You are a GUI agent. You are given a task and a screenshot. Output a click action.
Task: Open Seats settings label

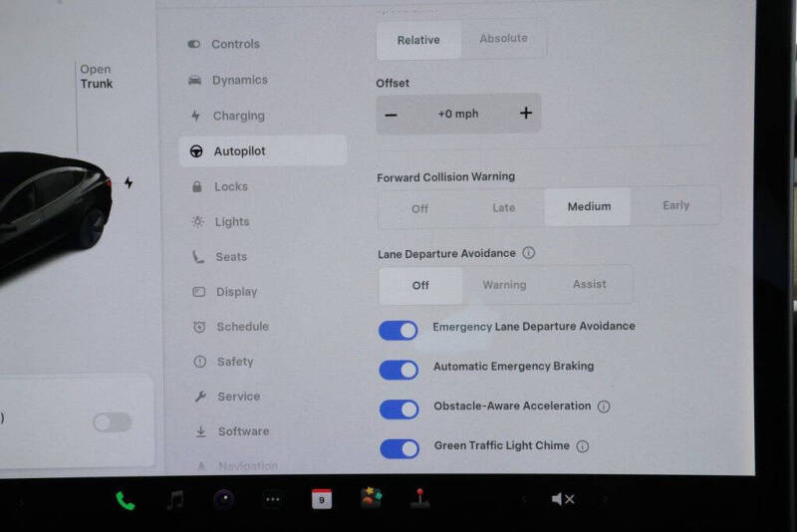pyautogui.click(x=231, y=257)
